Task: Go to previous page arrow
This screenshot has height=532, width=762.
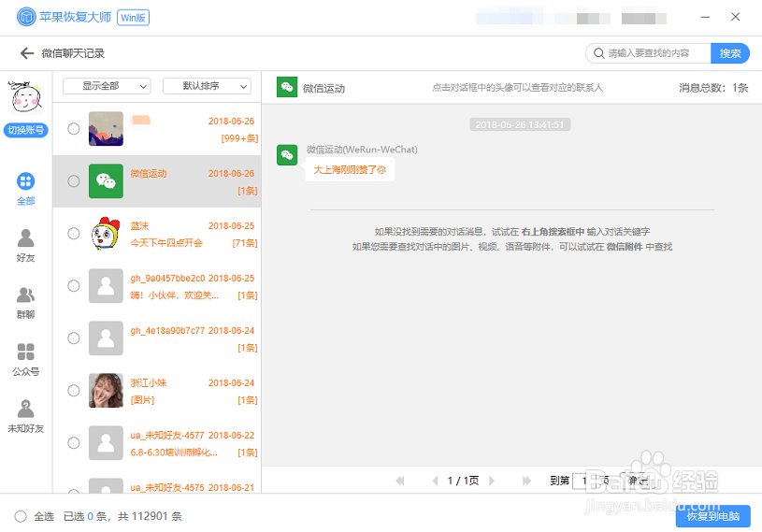Action: point(435,481)
